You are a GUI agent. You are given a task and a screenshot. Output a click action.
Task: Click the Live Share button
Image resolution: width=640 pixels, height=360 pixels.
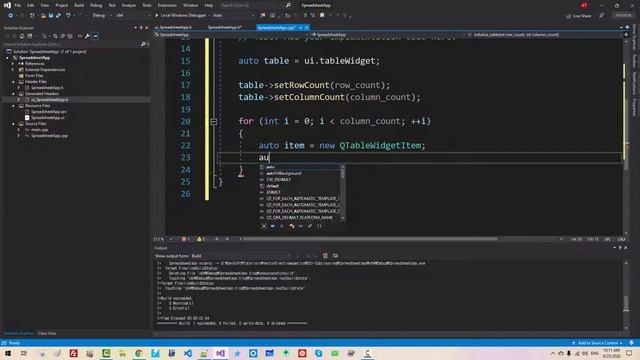point(579,16)
